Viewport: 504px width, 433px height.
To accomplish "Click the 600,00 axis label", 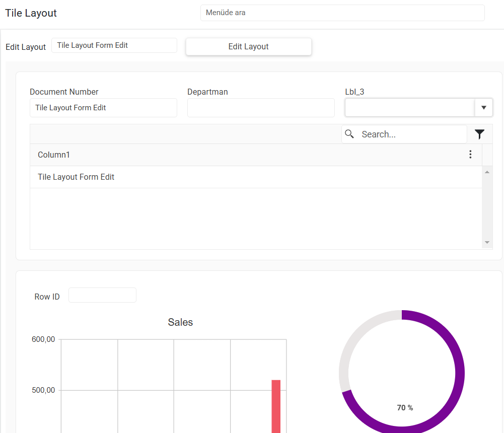I will 43,339.
